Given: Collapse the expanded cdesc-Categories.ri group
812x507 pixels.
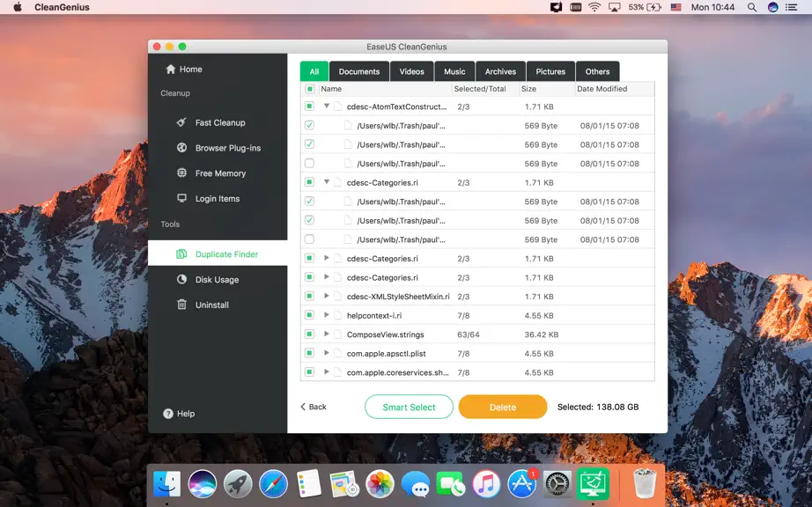Looking at the screenshot, I should [327, 182].
